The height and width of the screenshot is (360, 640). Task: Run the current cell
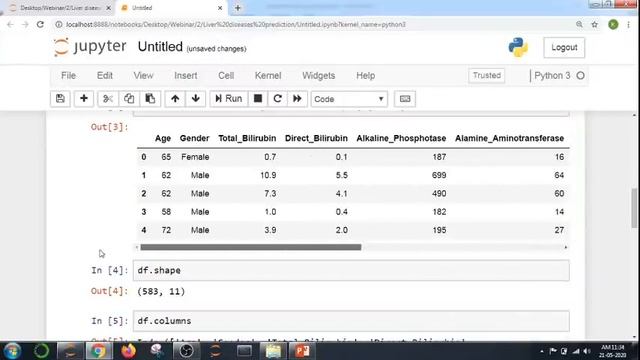[229, 99]
